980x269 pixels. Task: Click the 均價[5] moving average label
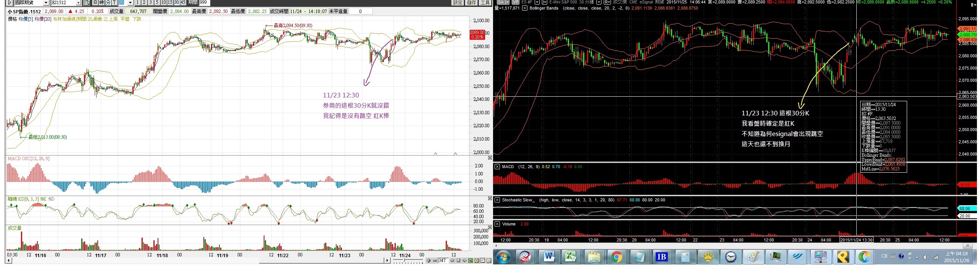click(26, 19)
